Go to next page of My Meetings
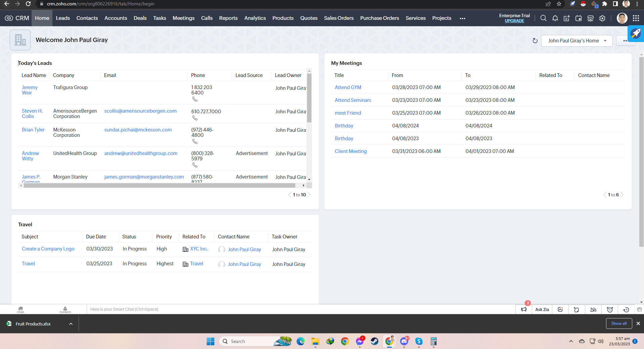This screenshot has height=349, width=644. tap(622, 195)
